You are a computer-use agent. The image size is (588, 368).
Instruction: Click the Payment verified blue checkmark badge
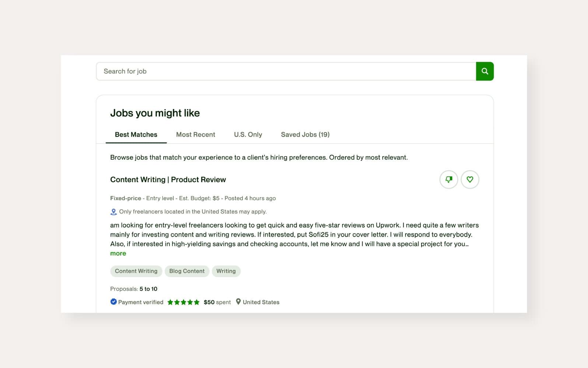pyautogui.click(x=113, y=302)
